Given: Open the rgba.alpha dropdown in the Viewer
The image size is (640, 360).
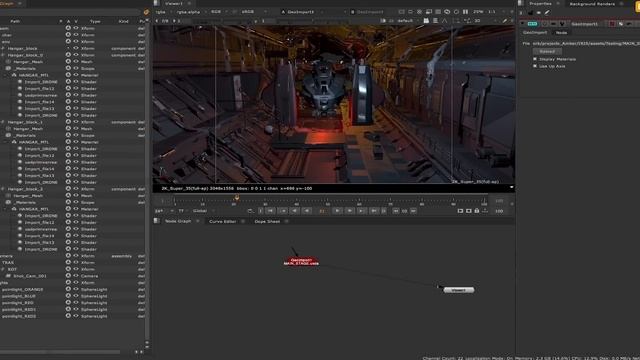Looking at the screenshot, I should 191,12.
